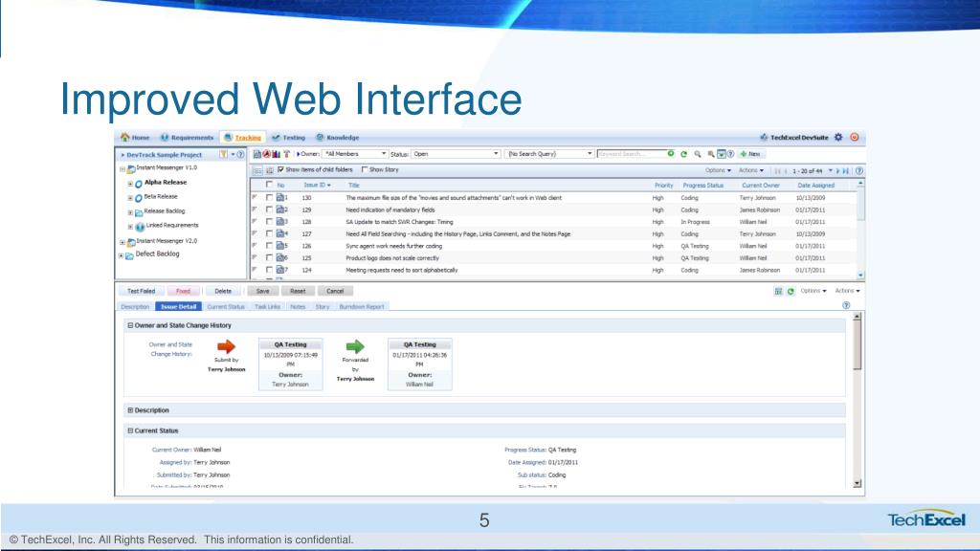Select the Issue Detail tab

pyautogui.click(x=178, y=307)
